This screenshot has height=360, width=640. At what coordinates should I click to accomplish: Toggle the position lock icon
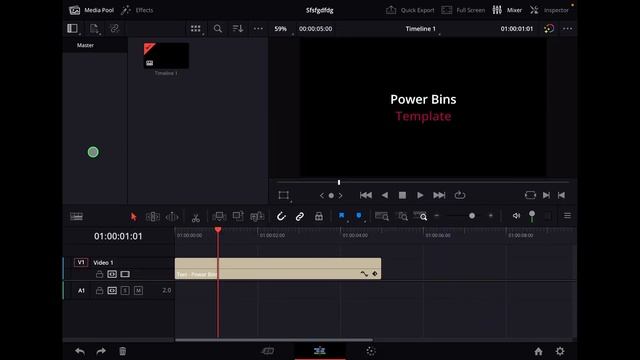tap(319, 216)
